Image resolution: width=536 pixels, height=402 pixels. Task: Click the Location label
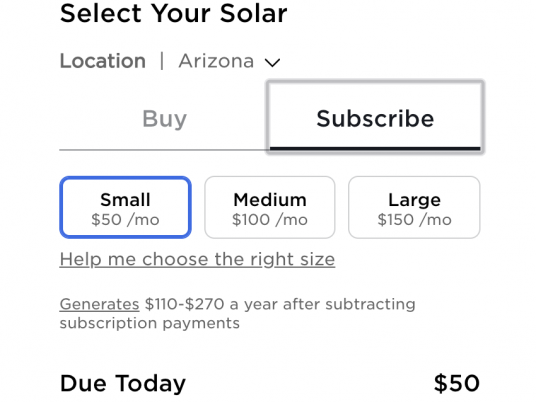[x=103, y=61]
